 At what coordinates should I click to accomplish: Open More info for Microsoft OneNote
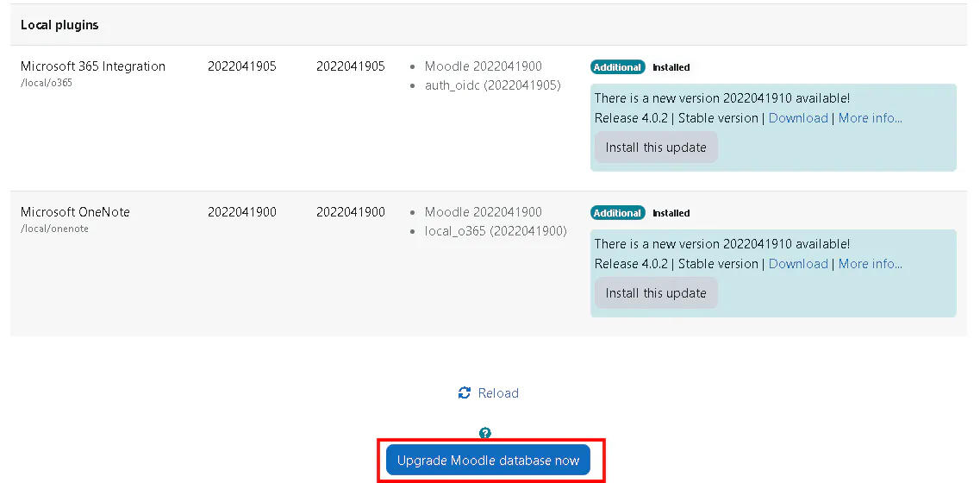pos(870,263)
